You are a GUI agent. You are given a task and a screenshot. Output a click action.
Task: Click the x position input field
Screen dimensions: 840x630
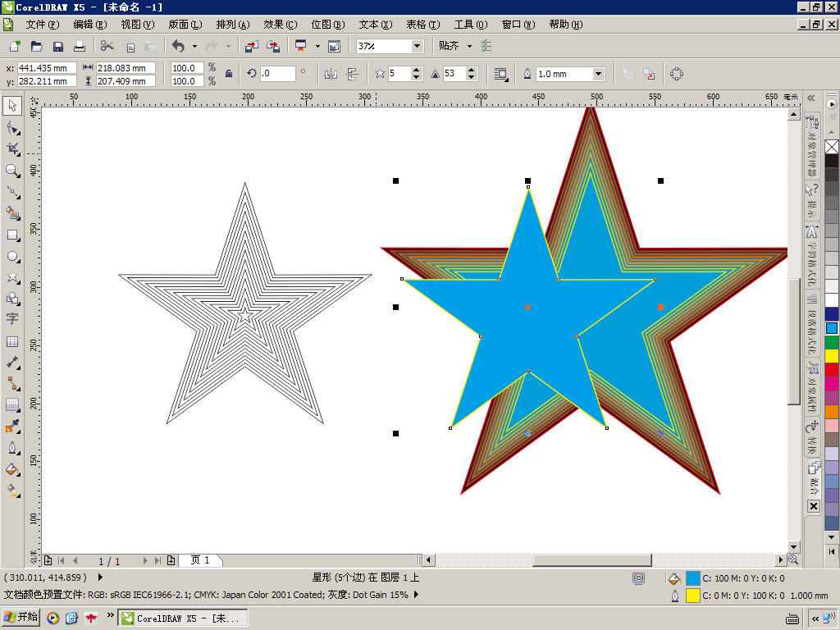(47, 68)
